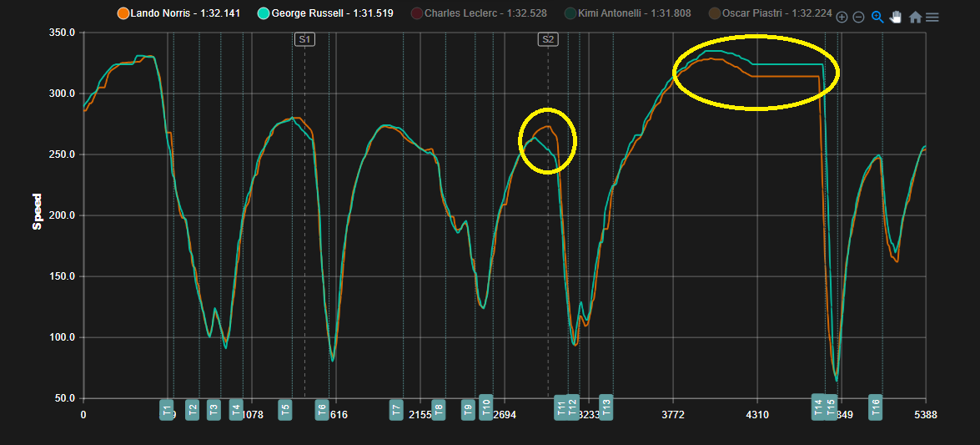The height and width of the screenshot is (445, 980).
Task: Toggle the Lando Norris - 1:32.141 series label
Action: (x=185, y=13)
